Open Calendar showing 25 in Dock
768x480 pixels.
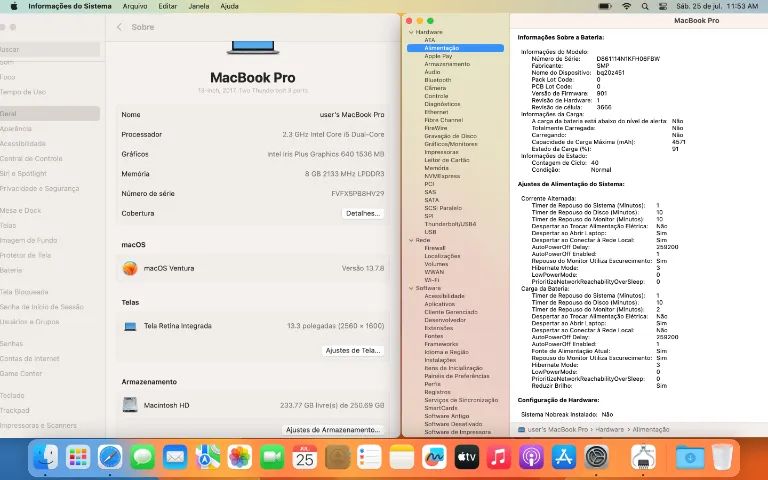(x=305, y=457)
